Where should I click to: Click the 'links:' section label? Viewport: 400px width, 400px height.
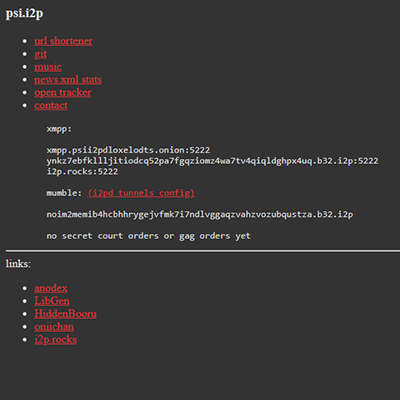tap(18, 264)
